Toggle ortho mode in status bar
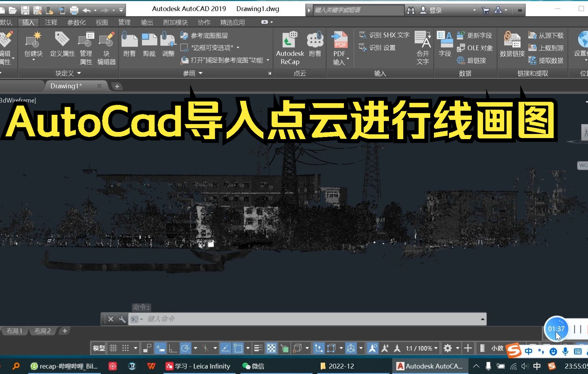The height and width of the screenshot is (374, 588). click(x=173, y=348)
